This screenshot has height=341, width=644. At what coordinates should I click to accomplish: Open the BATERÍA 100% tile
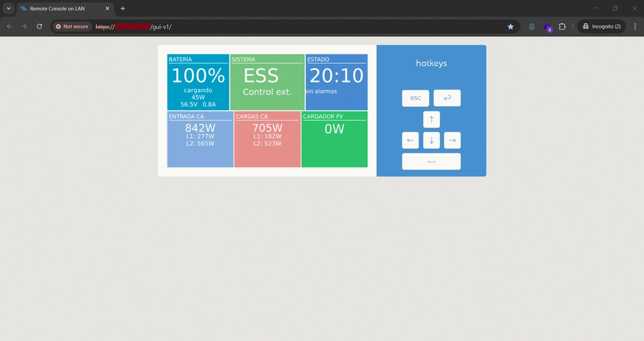(x=198, y=83)
